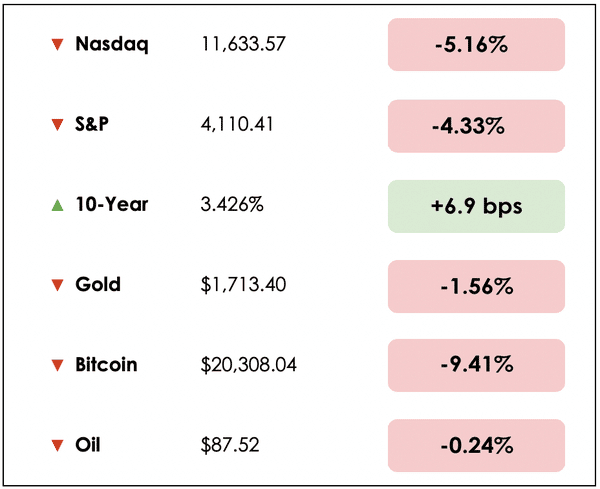Click the red down arrow beside Gold
600x489 pixels.
(x=57, y=285)
